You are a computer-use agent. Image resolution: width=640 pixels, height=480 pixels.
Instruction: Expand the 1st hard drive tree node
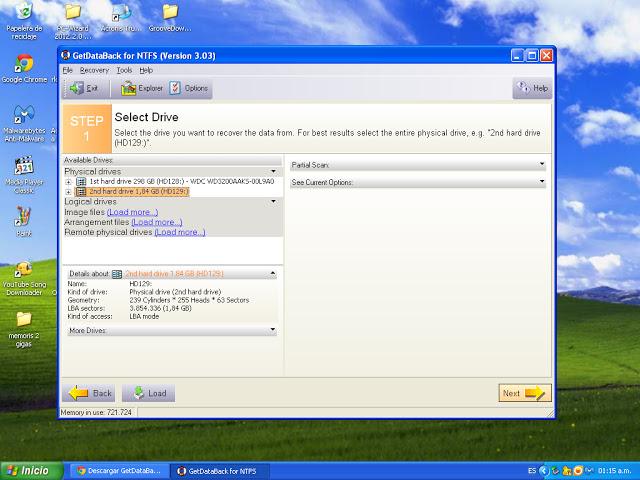pos(69,182)
